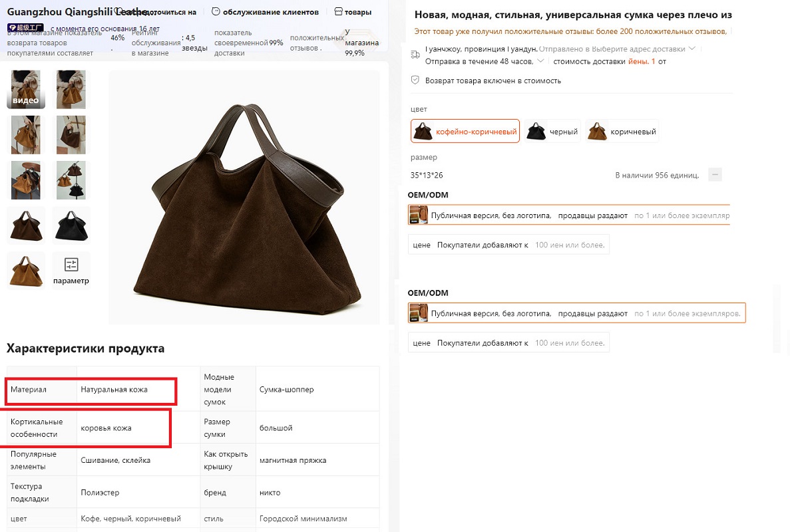This screenshot has width=790, height=532.
Task: Click Возврат товара включен в стоимость text
Action: coord(493,80)
